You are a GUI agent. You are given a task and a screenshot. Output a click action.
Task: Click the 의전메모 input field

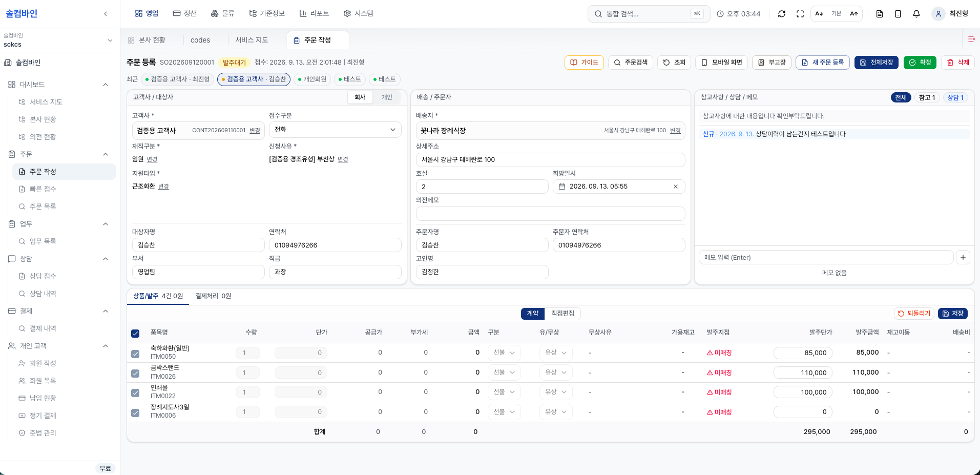coord(550,214)
